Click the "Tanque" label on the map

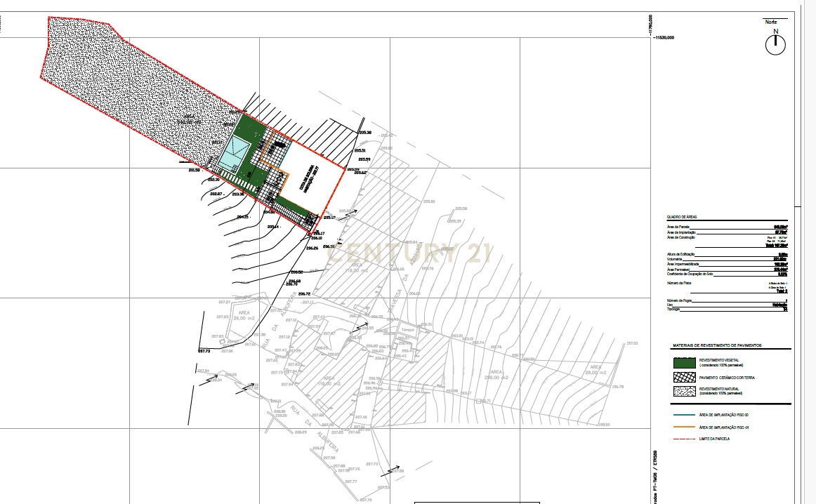pos(407,330)
